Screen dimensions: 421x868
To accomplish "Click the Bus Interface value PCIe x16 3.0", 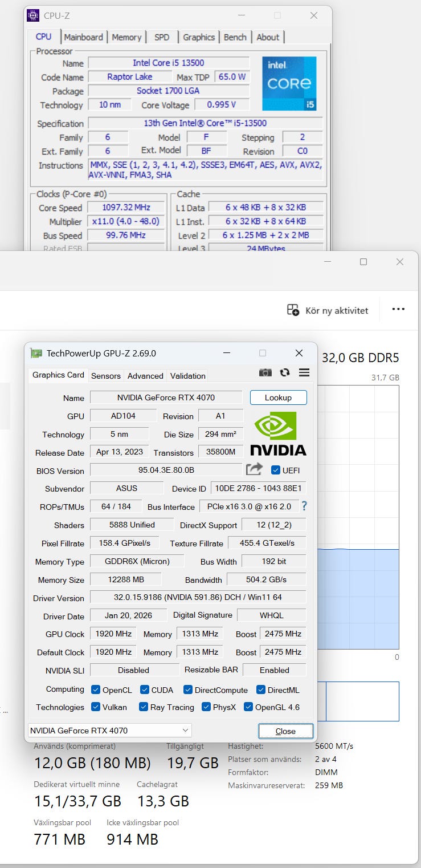I will (249, 506).
